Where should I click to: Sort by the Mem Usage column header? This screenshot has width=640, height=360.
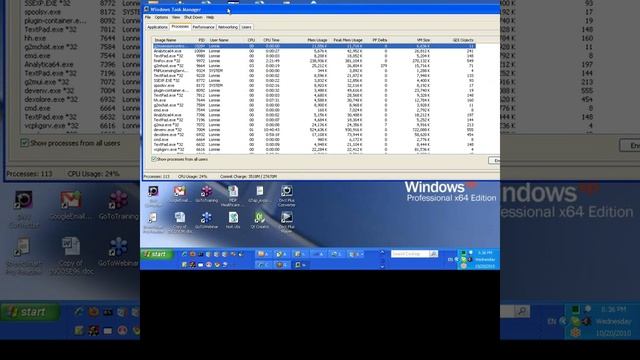[x=317, y=40]
